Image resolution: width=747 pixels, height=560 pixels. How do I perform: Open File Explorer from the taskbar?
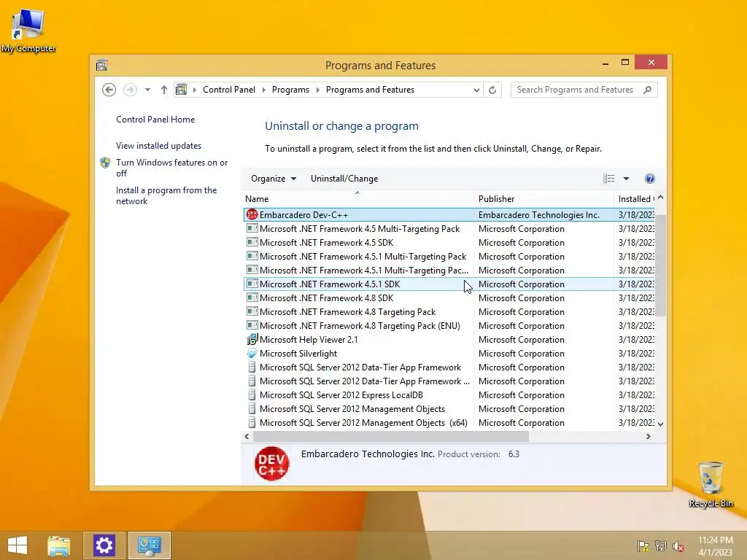(59, 545)
